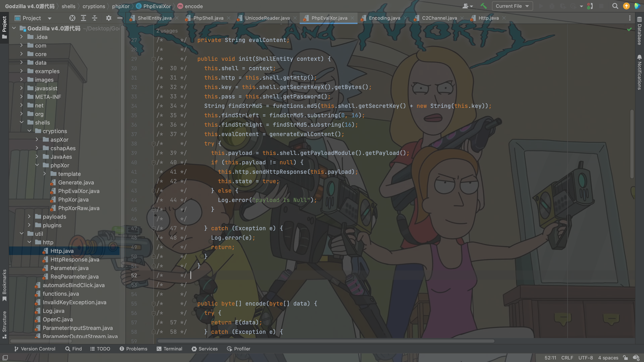Open the Find tool window
Screen dimensions: 644x362
click(73, 349)
